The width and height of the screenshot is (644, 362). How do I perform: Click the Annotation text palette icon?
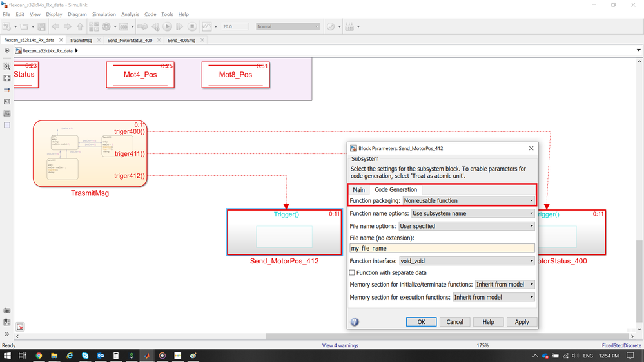(7, 102)
